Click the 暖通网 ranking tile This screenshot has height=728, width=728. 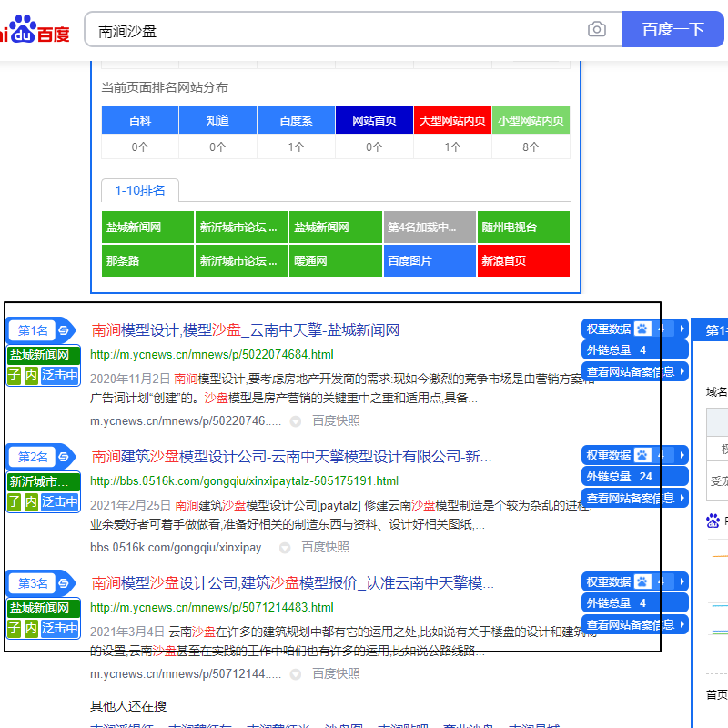tap(335, 261)
